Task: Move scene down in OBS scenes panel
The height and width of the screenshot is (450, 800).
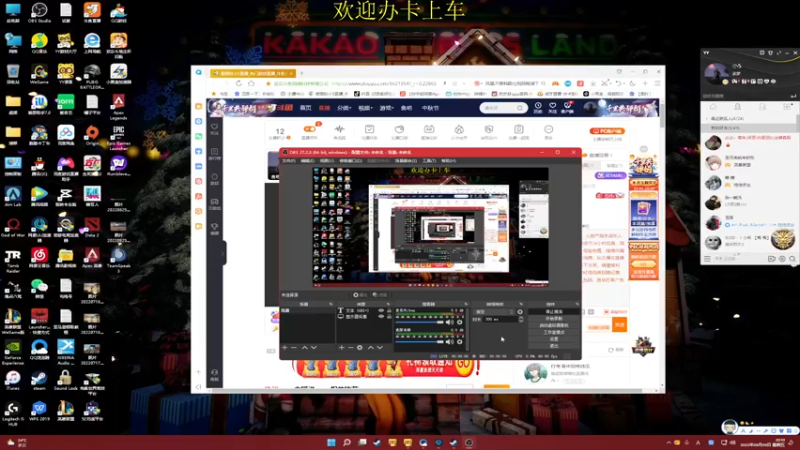Action: 314,347
